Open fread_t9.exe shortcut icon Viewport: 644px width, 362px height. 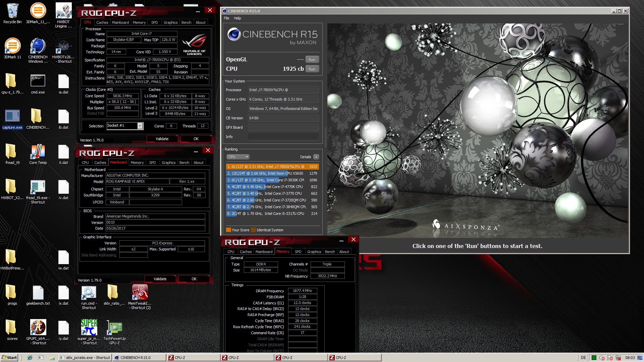[38, 191]
